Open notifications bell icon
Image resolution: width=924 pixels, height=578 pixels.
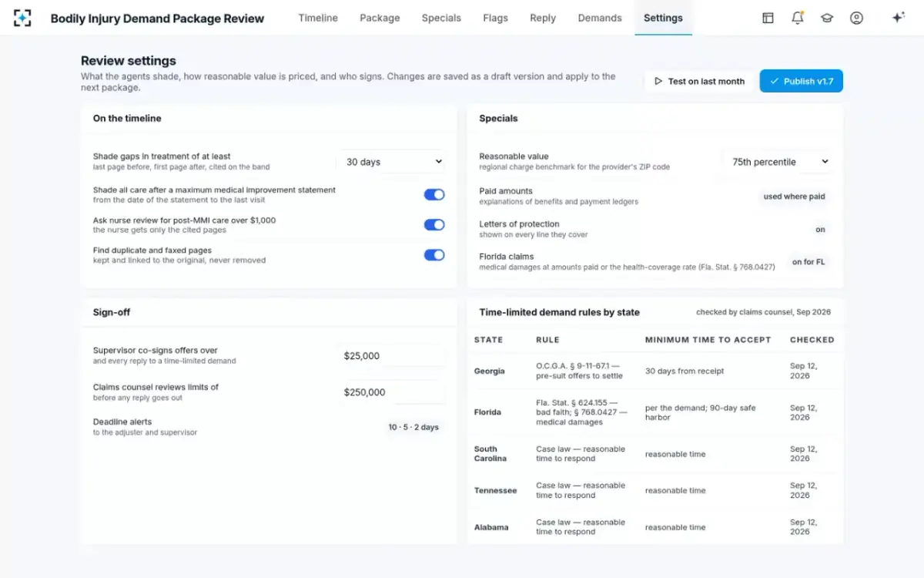[798, 18]
